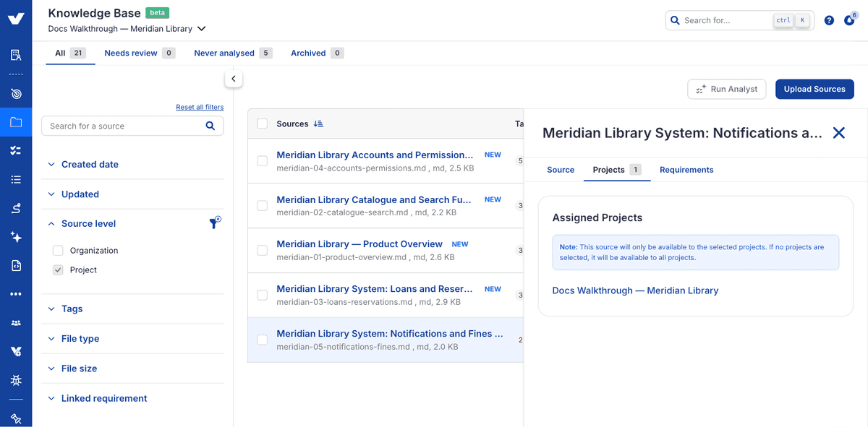Switch to the Archived tab
The image size is (868, 427).
[317, 53]
